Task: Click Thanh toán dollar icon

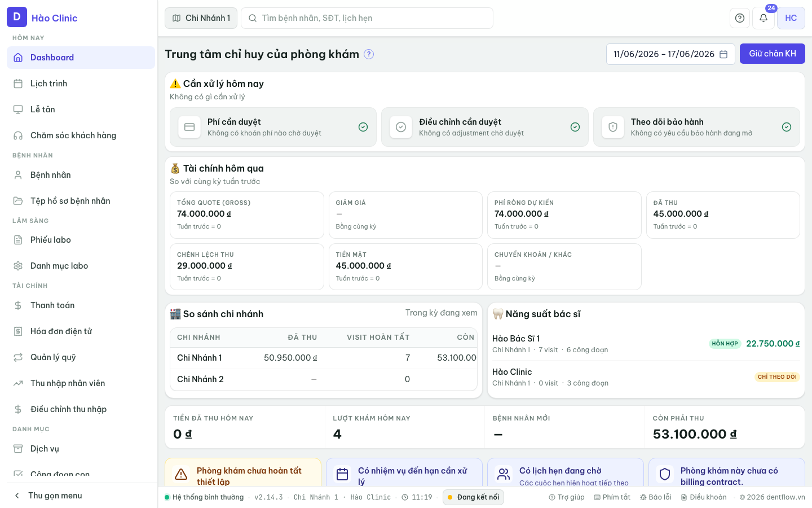Action: pyautogui.click(x=18, y=305)
